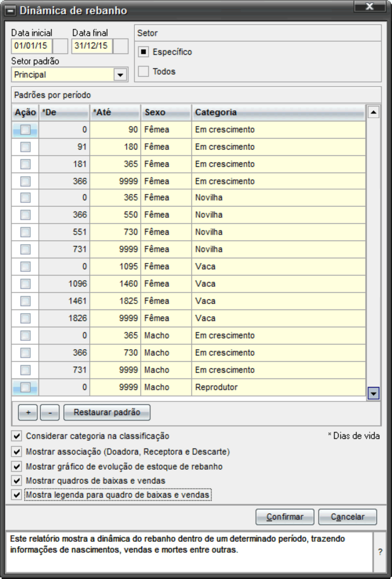Image resolution: width=392 pixels, height=579 pixels.
Task: Select De cell with value 1826
Action: [64, 318]
